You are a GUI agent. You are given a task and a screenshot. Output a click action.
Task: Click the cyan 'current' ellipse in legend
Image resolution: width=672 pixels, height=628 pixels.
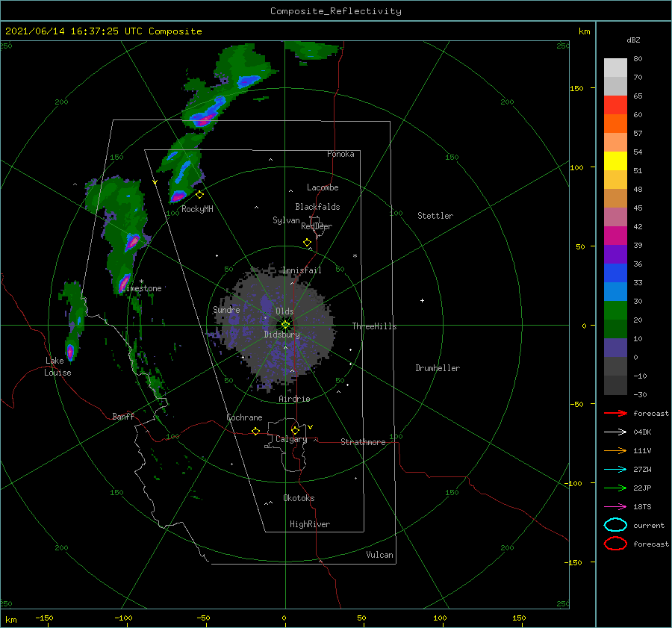(615, 525)
